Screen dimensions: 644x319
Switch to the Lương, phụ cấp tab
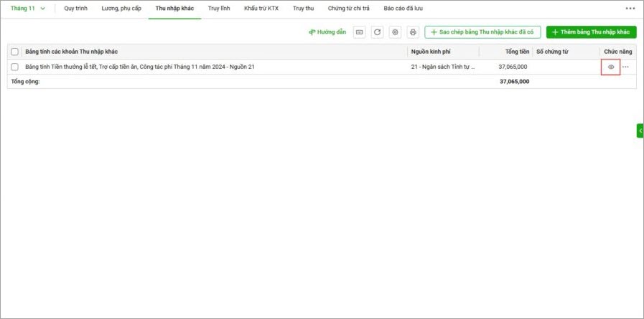pyautogui.click(x=121, y=9)
